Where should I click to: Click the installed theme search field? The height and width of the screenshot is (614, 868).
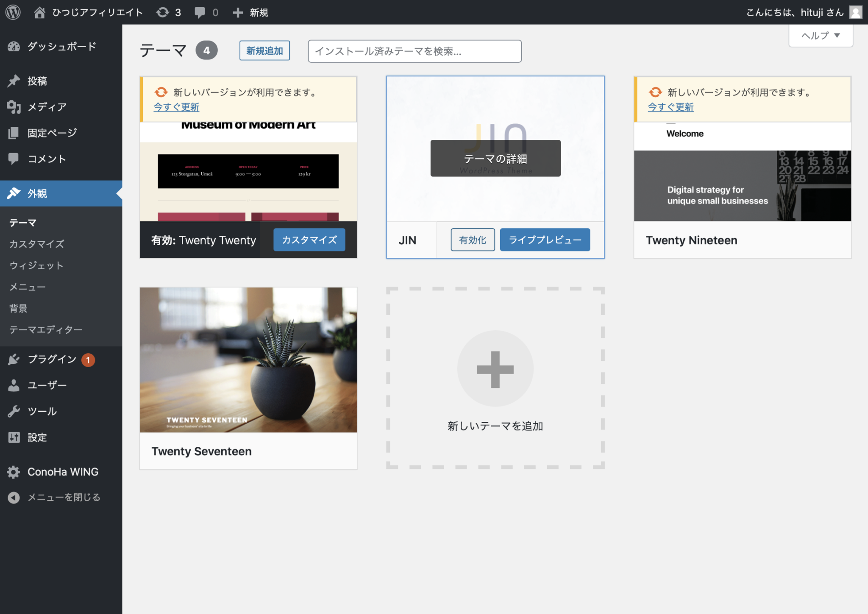coord(415,51)
